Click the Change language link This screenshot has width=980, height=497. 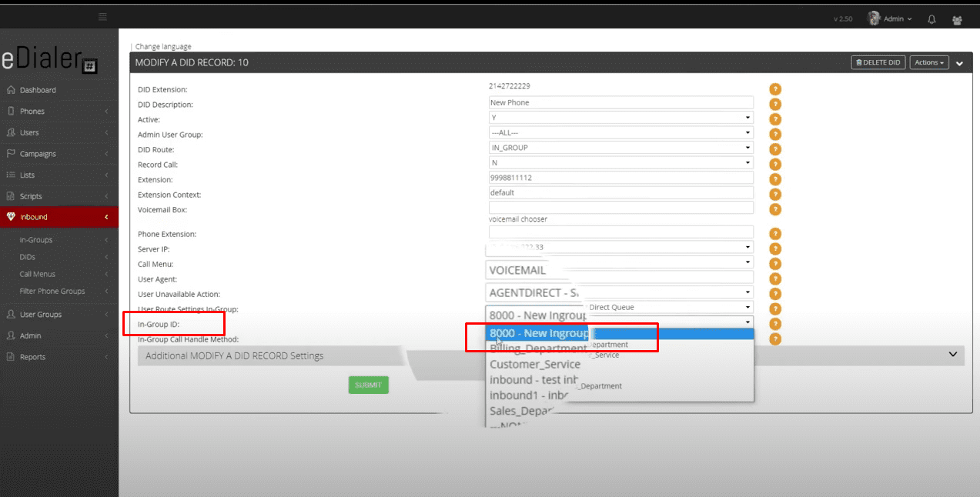[163, 47]
